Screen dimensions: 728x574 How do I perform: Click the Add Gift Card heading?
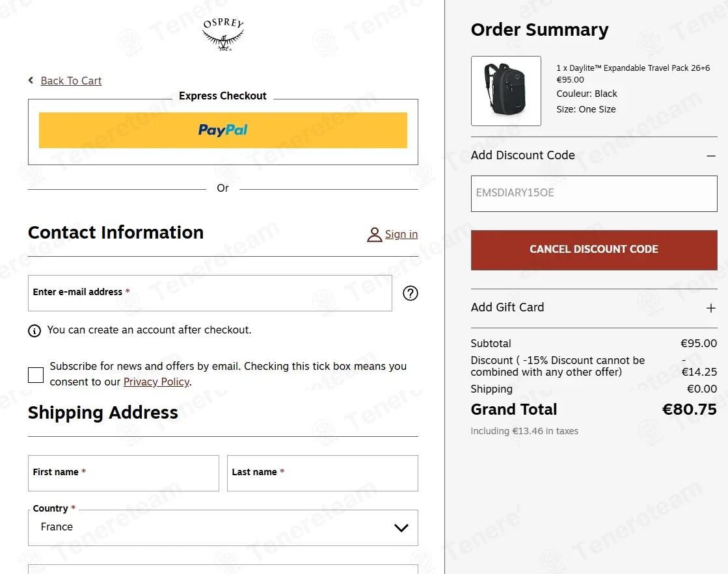[x=507, y=307]
